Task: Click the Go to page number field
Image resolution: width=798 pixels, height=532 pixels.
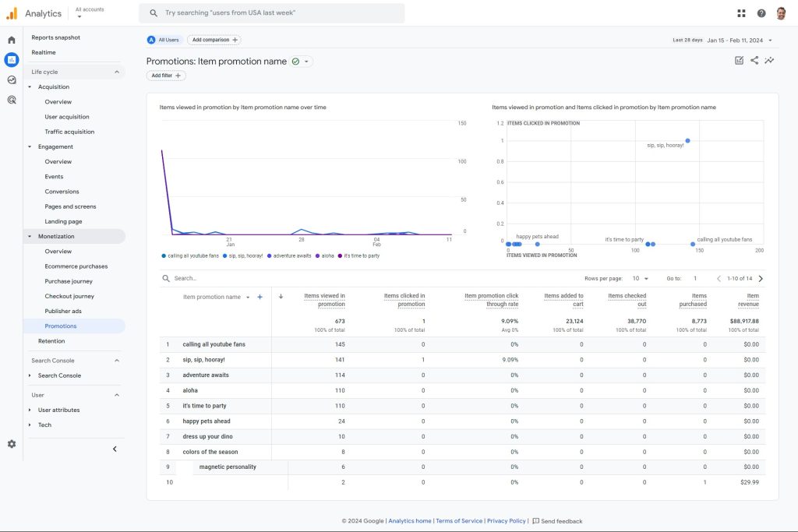Action: pos(695,278)
